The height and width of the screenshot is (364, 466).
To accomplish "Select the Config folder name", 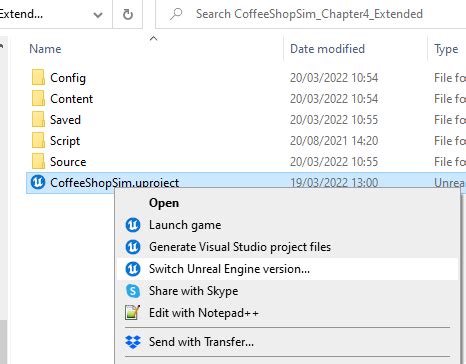I will tap(68, 78).
